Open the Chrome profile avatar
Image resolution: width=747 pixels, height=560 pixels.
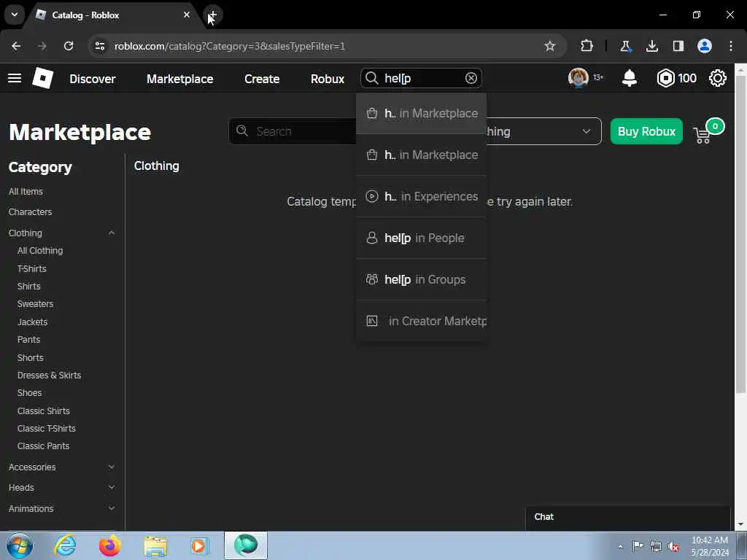(x=705, y=46)
